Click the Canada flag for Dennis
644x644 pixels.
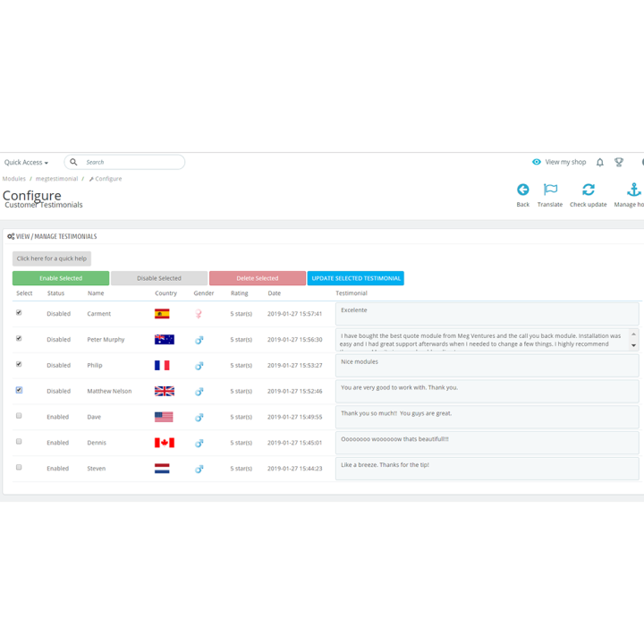(165, 443)
